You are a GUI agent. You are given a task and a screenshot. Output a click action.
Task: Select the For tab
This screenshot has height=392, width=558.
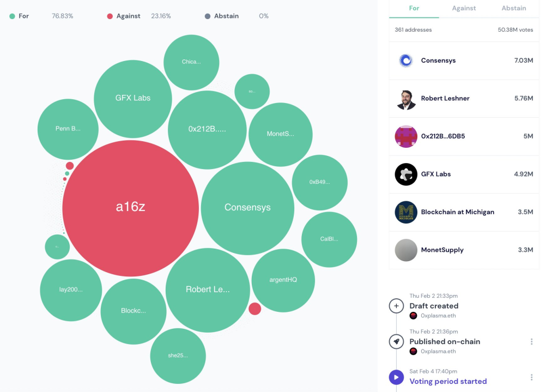[x=414, y=8]
